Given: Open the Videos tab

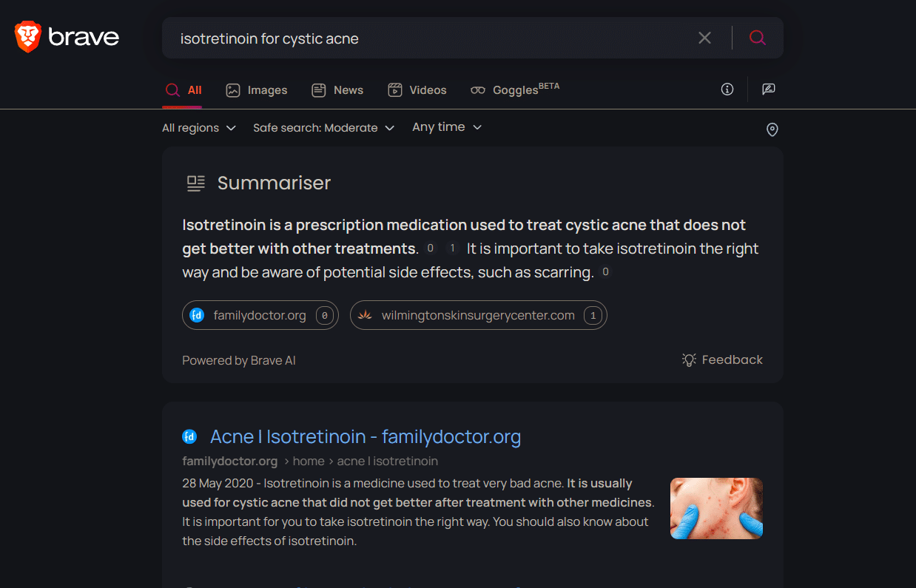Looking at the screenshot, I should 417,90.
